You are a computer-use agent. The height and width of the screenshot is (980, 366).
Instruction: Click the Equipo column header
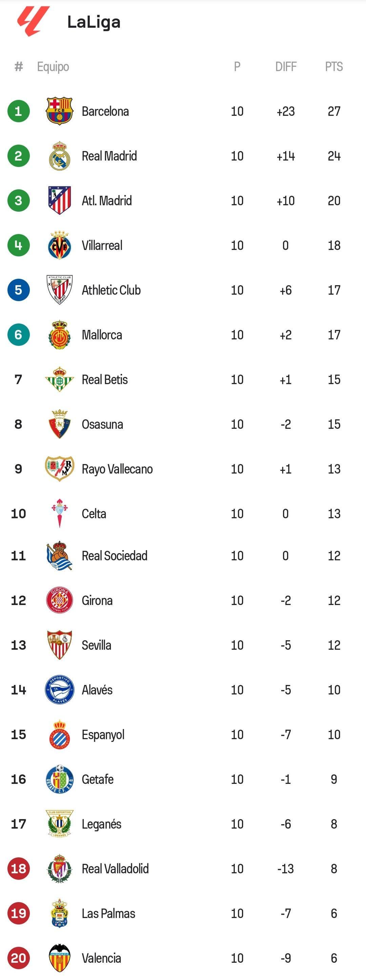(53, 67)
